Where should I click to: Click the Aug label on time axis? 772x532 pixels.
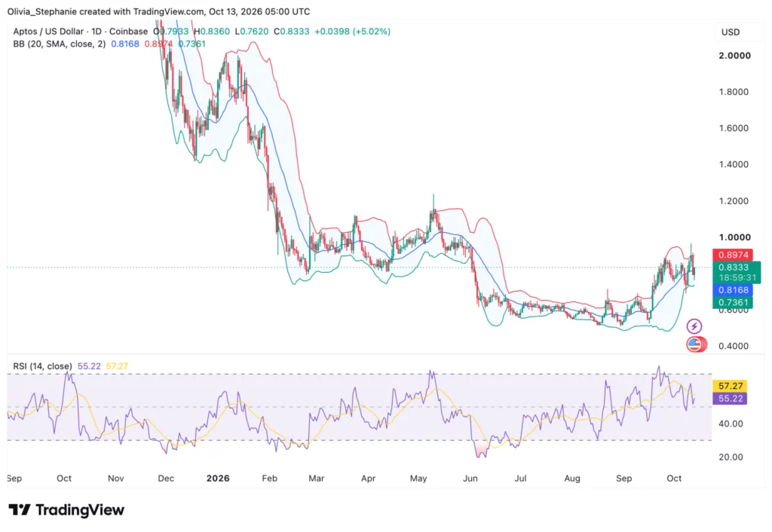tap(572, 478)
